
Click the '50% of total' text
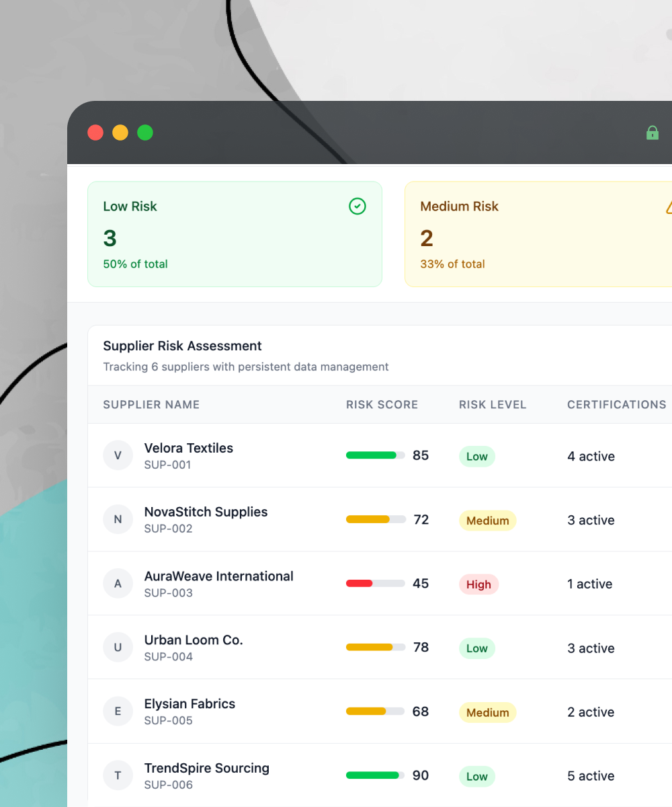[x=135, y=264]
